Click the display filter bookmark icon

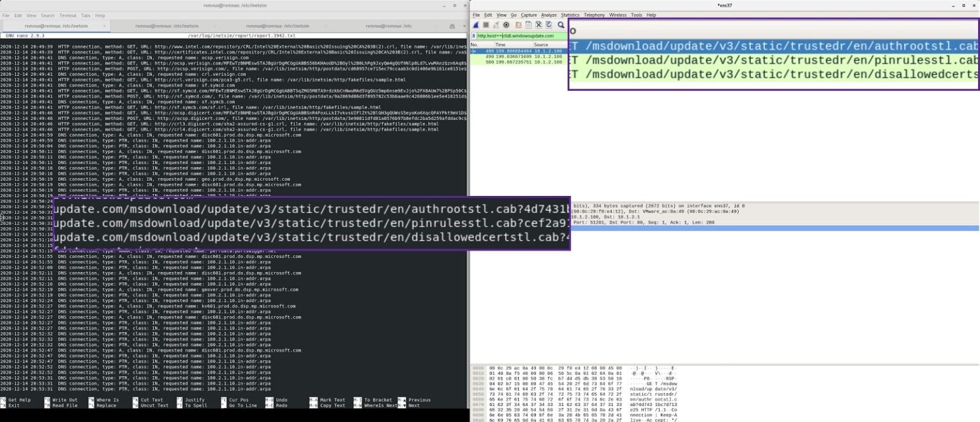[x=473, y=36]
